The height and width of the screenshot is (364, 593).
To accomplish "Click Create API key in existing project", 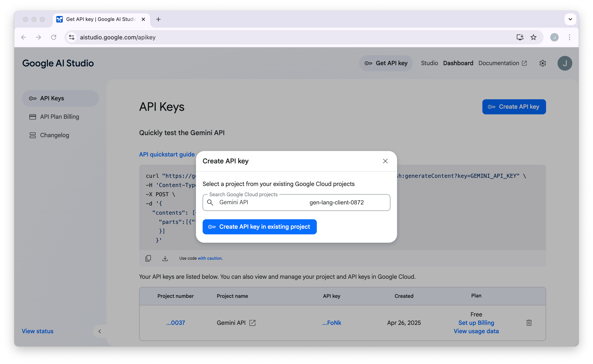I will (259, 227).
